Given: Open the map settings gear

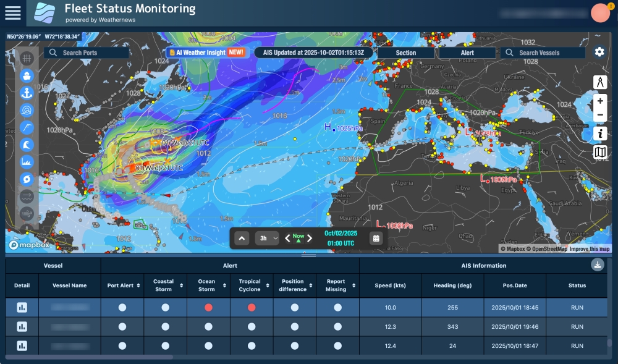Looking at the screenshot, I should [x=599, y=52].
